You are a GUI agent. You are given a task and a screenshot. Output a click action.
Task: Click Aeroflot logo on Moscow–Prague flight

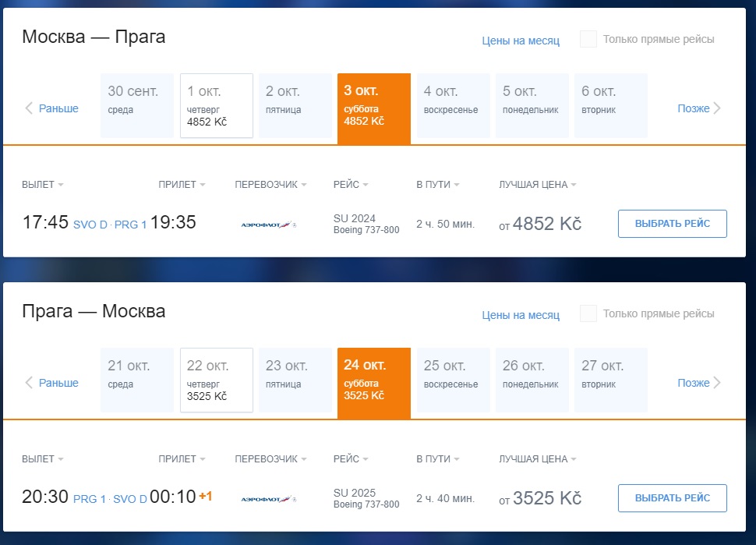coord(269,225)
